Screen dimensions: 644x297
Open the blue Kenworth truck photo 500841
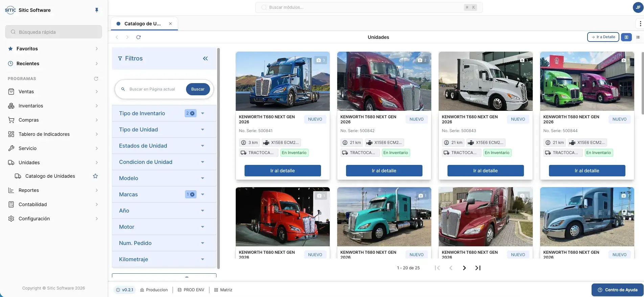(282, 81)
